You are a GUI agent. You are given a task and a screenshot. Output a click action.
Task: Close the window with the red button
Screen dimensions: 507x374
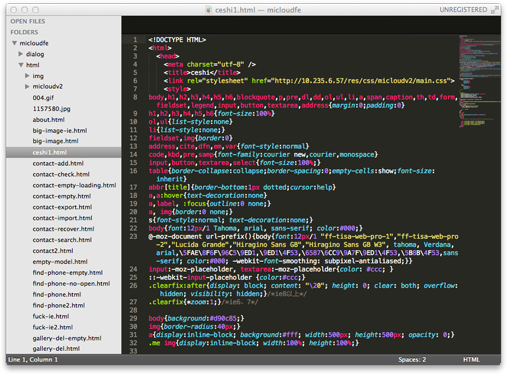[14, 10]
